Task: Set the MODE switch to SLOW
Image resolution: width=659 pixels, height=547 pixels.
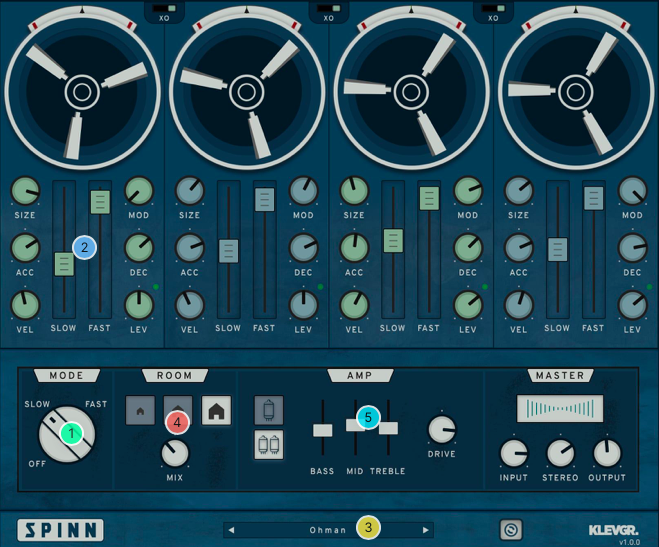Action: (x=37, y=404)
